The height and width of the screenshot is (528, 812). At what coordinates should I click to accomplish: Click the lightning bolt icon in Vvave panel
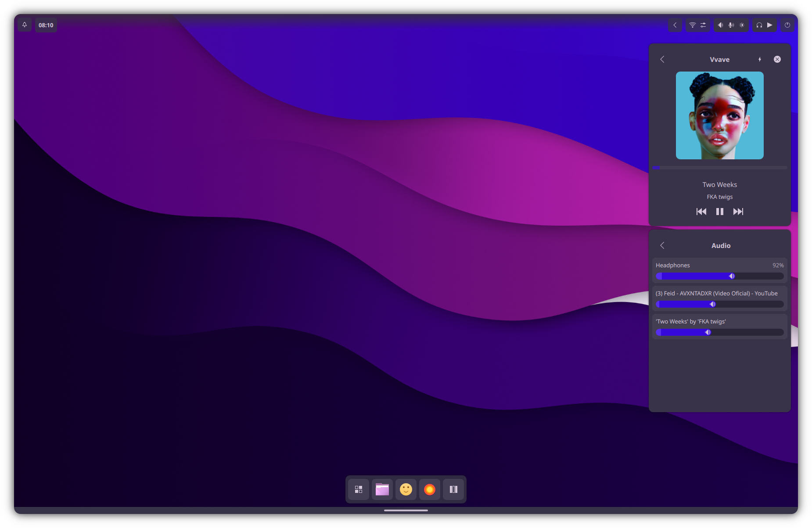click(760, 59)
